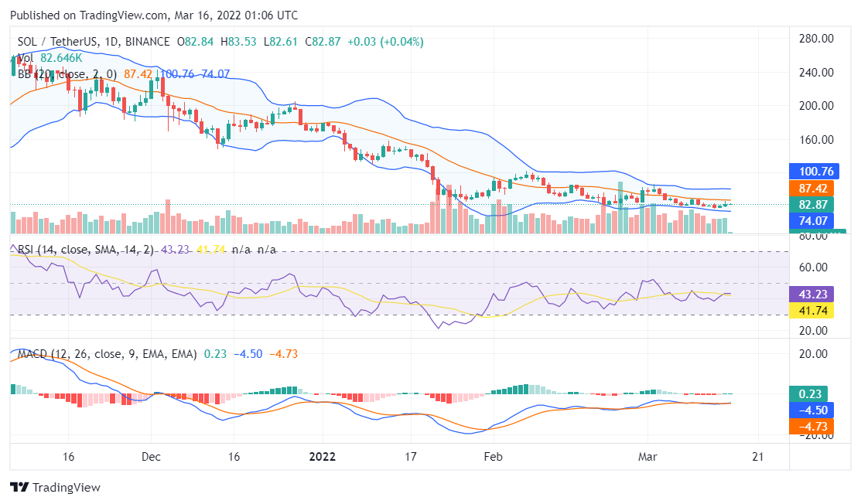This screenshot has width=861, height=504.
Task: Click the SOL / TetherUS symbol title
Action: [x=54, y=42]
